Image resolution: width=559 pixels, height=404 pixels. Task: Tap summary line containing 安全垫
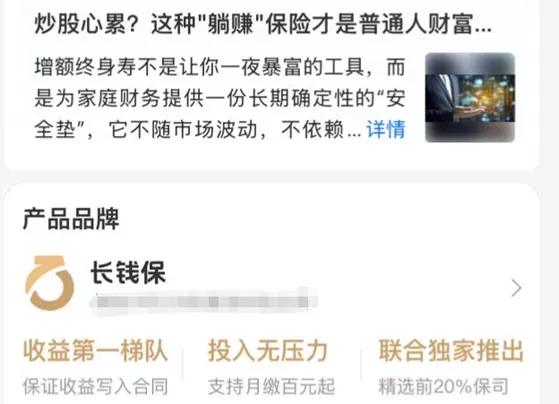[198, 129]
